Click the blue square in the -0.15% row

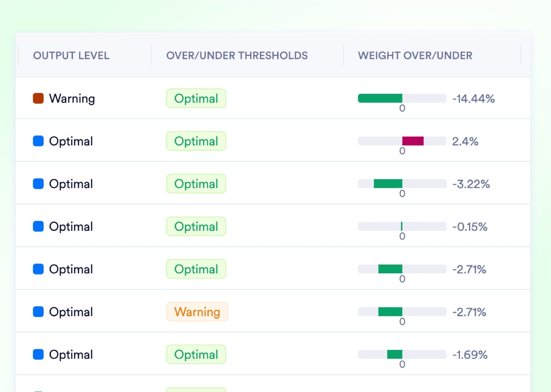38,227
